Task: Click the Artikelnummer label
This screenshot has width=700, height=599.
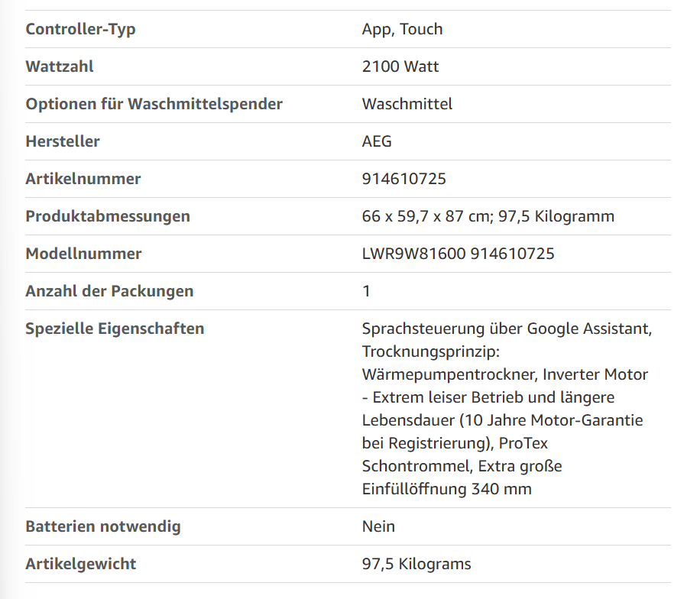Action: 83,179
